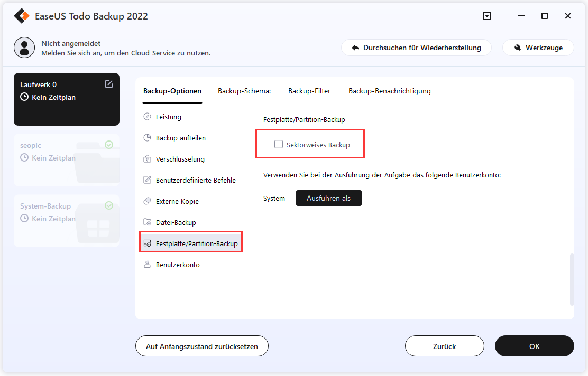This screenshot has height=376, width=588.
Task: Click the Zurück button
Action: coord(444,346)
